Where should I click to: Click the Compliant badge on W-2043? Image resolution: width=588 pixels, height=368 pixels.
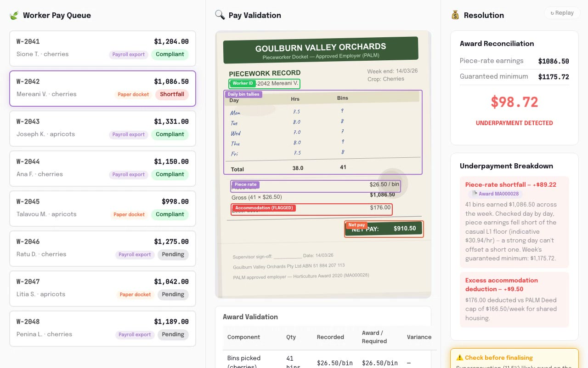pos(170,134)
